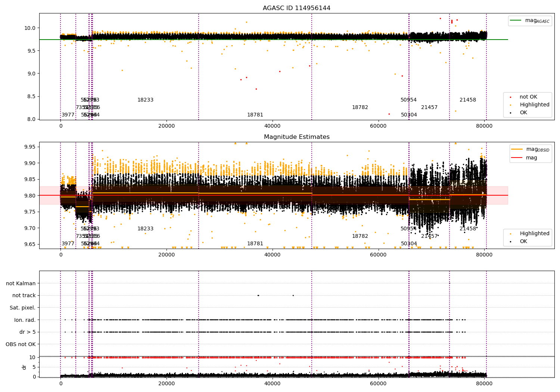This screenshot has width=560, height=392.
Task: Click y-axis tick "9.80" in middle plot
Action: 30,196
